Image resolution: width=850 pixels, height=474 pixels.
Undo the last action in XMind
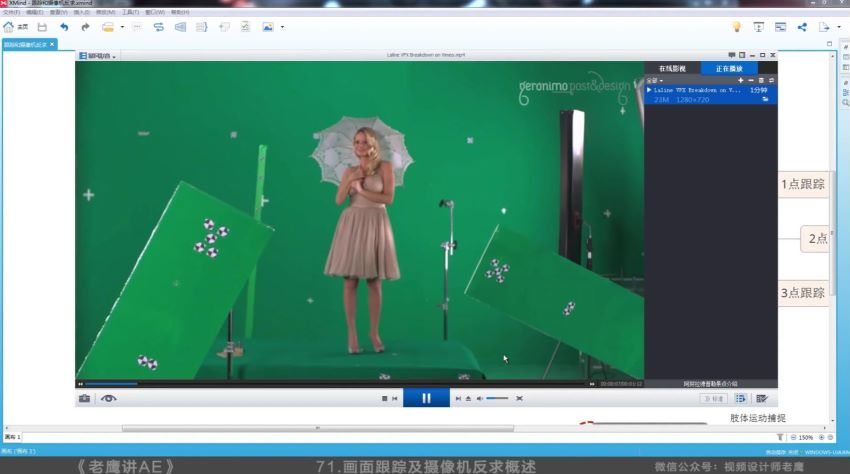point(64,27)
